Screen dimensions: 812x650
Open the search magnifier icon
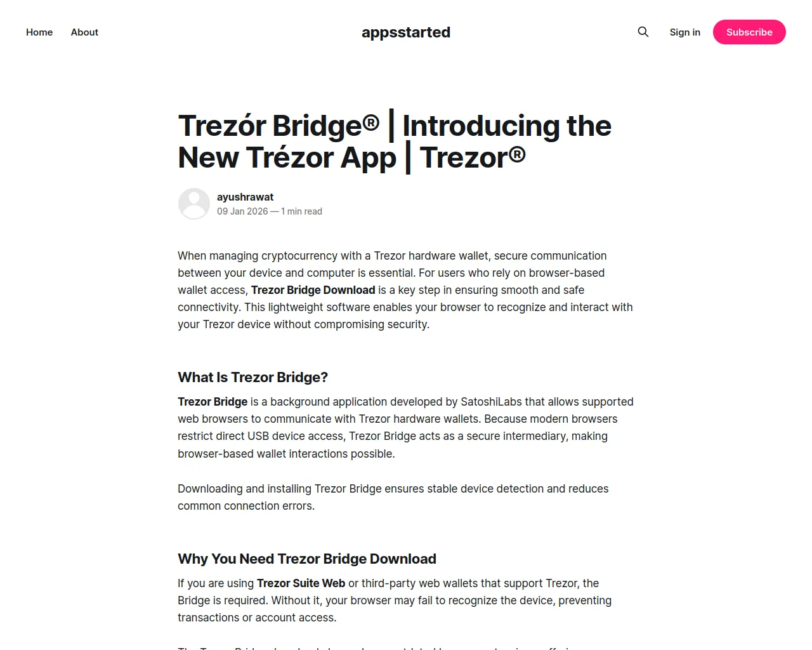(x=643, y=32)
